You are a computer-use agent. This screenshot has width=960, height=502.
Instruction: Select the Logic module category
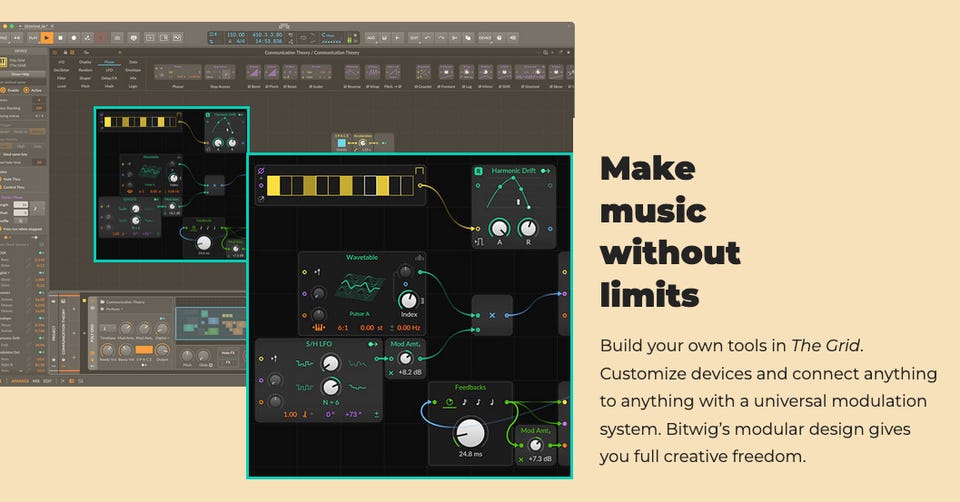133,86
